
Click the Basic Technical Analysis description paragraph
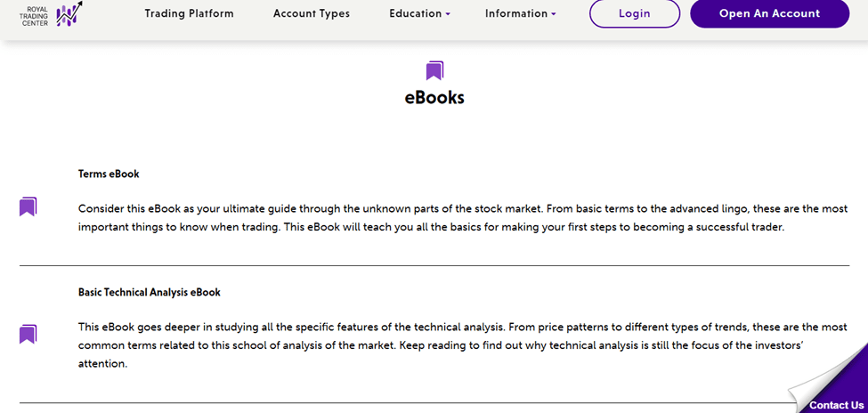(x=463, y=346)
